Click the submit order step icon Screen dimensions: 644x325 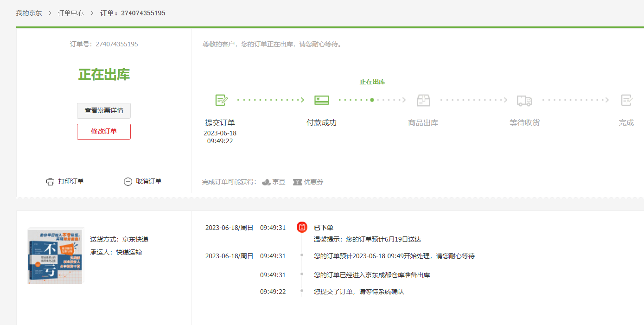click(221, 100)
